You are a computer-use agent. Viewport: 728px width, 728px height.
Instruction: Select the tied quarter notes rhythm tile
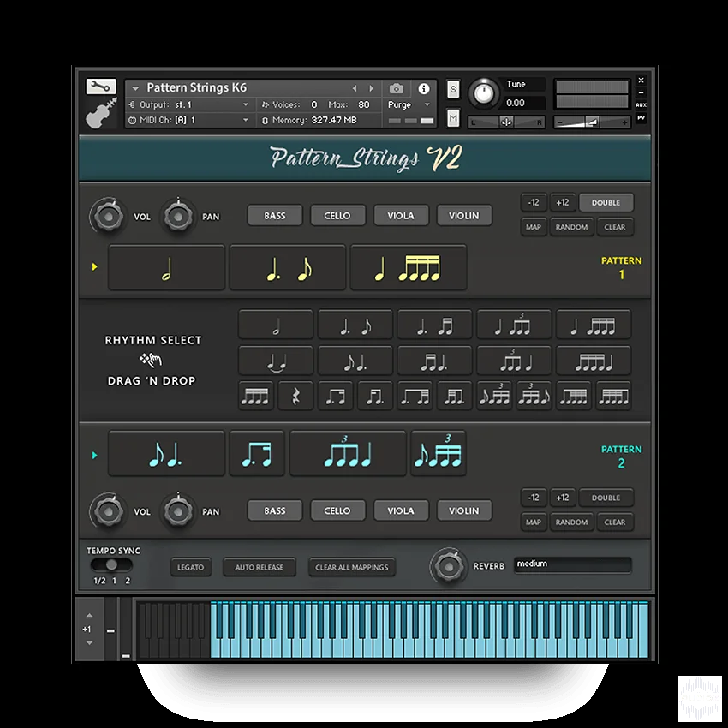pos(276,361)
